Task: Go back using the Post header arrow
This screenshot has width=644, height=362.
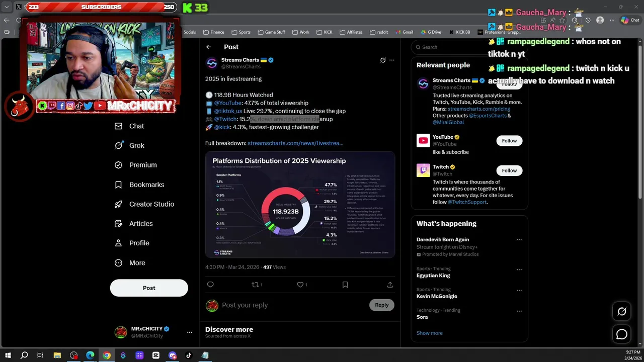Action: click(x=209, y=47)
